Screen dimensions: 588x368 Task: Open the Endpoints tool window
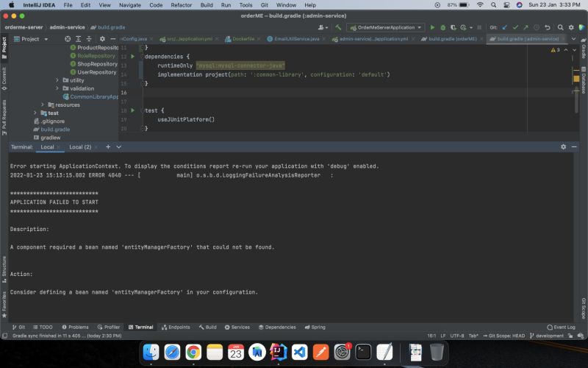(x=176, y=327)
